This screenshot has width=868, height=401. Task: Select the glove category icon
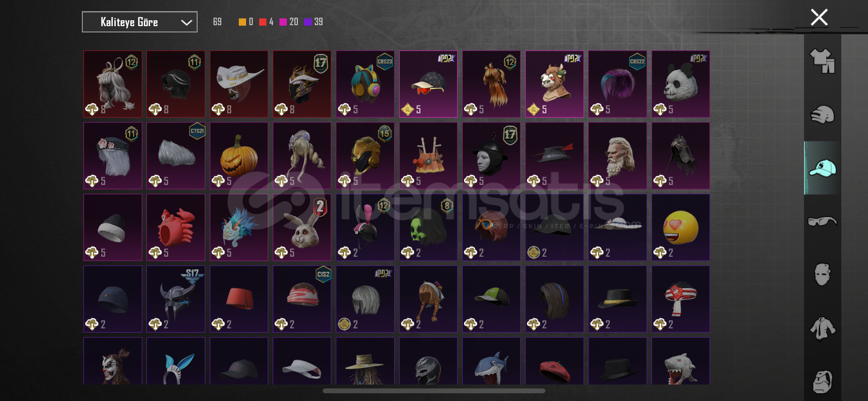pos(822,115)
